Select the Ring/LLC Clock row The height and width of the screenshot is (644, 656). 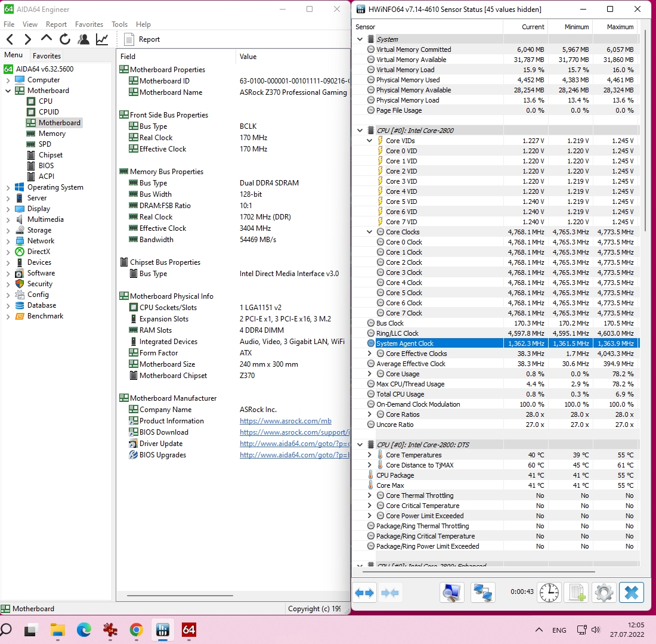coord(496,333)
